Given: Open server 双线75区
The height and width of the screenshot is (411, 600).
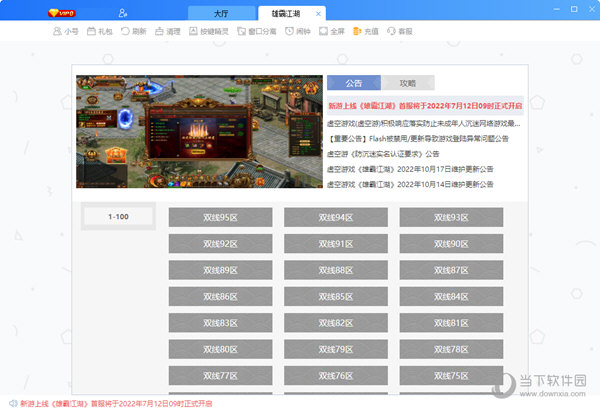Looking at the screenshot, I should tap(452, 376).
